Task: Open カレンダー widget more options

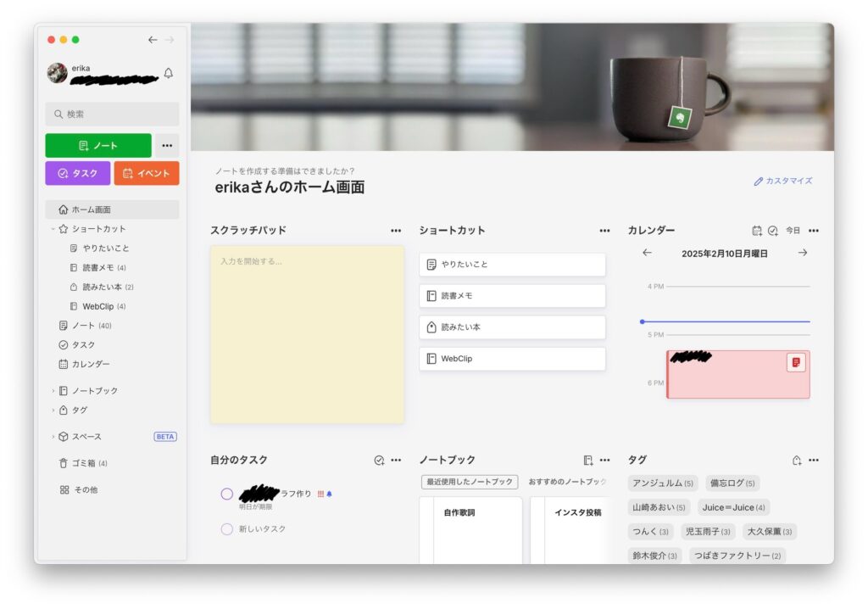Action: coord(813,231)
